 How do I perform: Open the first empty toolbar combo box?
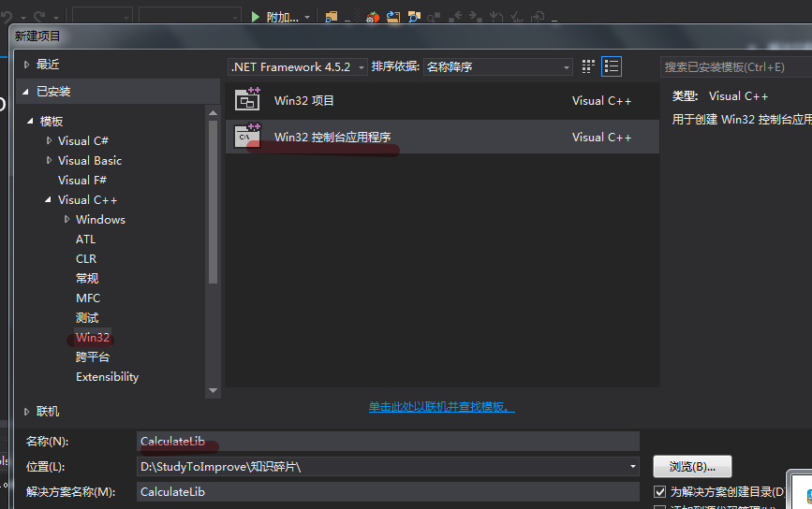[102, 16]
